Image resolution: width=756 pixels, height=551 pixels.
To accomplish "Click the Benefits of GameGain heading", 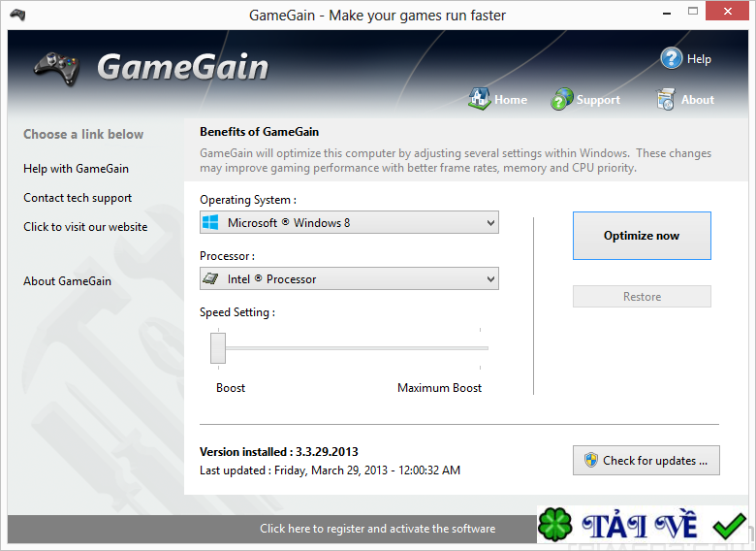I will coord(260,132).
